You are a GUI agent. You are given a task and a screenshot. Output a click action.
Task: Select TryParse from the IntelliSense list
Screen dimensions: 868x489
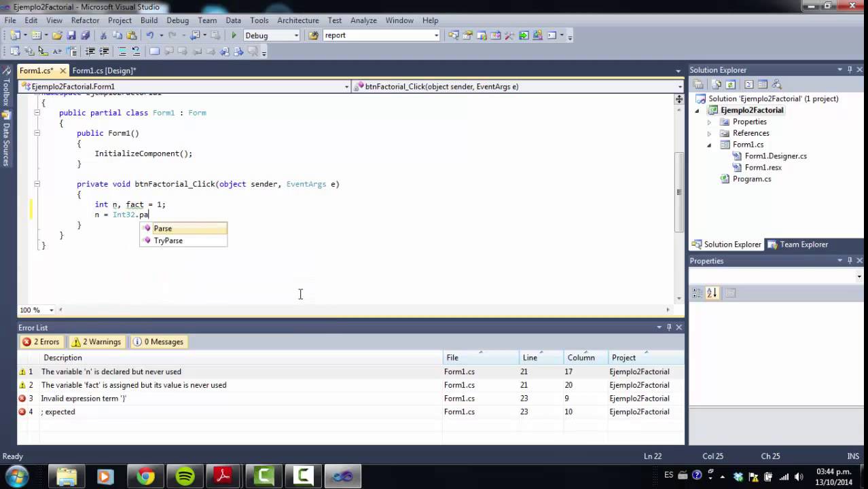(x=183, y=240)
